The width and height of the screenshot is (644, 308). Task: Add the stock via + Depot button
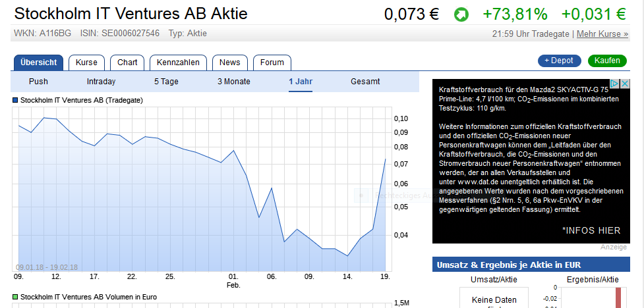coord(560,61)
